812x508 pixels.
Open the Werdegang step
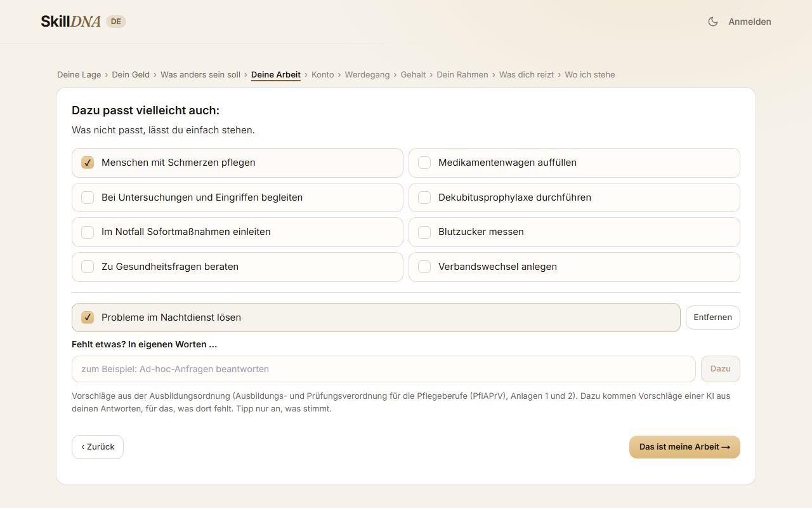(367, 75)
